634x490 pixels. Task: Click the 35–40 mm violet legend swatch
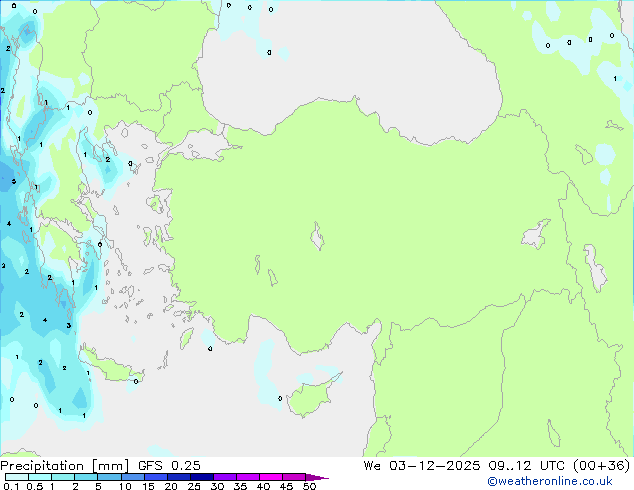tap(247, 477)
